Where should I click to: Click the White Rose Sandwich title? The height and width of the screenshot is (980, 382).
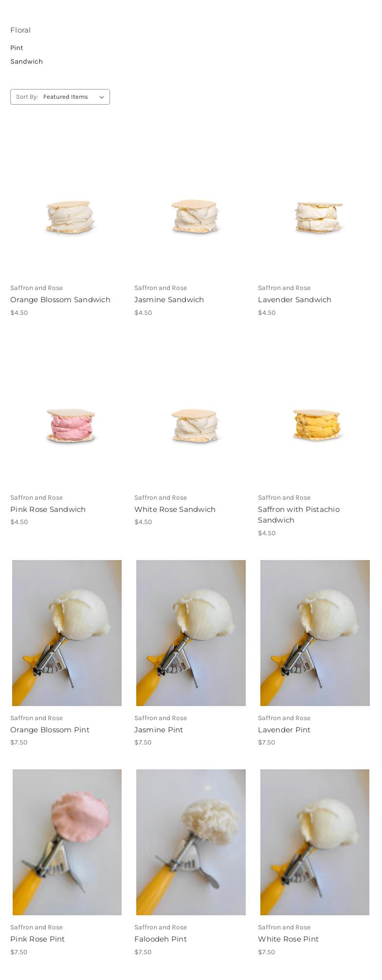pos(175,509)
